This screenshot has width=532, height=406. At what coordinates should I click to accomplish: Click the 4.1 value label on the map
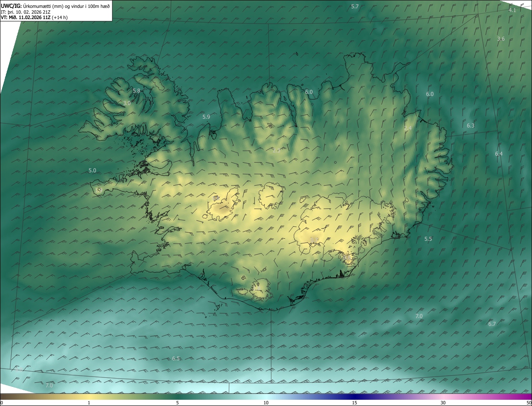[512, 10]
